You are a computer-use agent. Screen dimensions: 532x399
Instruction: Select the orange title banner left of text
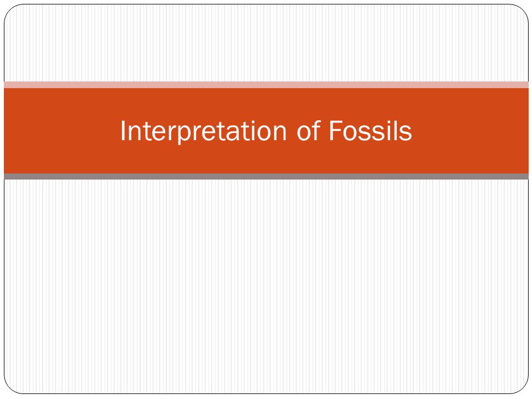point(61,131)
